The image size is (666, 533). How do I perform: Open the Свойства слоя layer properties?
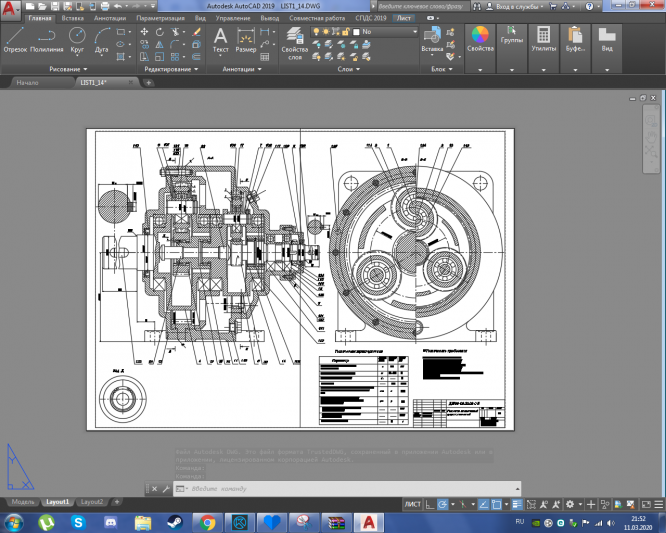click(x=295, y=40)
